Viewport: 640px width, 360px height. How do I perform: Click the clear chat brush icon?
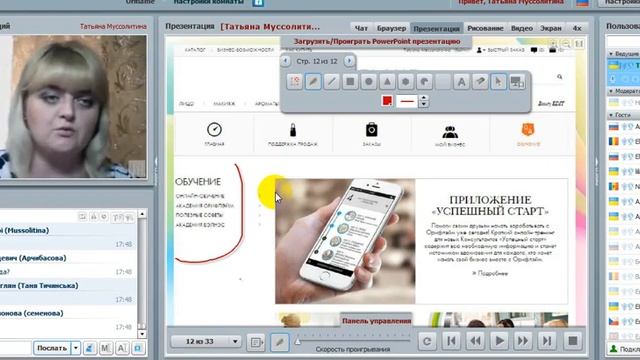[90, 348]
